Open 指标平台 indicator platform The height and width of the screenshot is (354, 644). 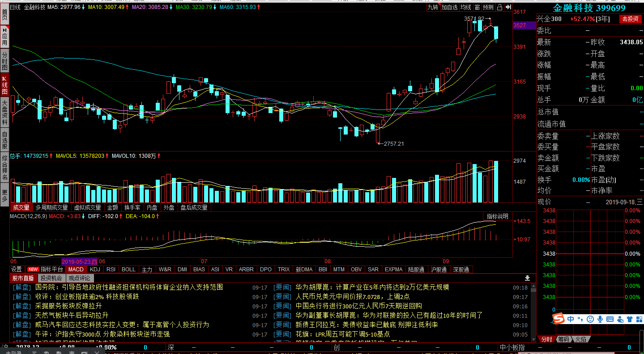point(52,270)
